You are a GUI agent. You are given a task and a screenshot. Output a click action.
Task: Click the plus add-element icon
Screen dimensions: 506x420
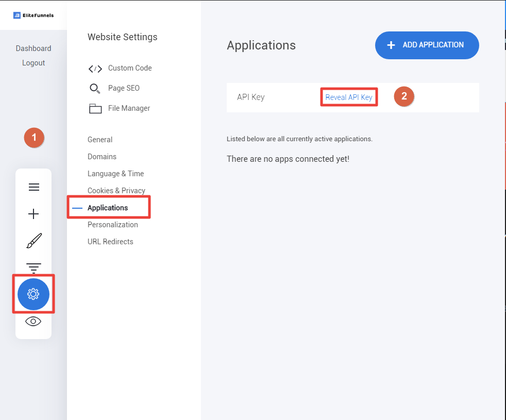tap(33, 214)
